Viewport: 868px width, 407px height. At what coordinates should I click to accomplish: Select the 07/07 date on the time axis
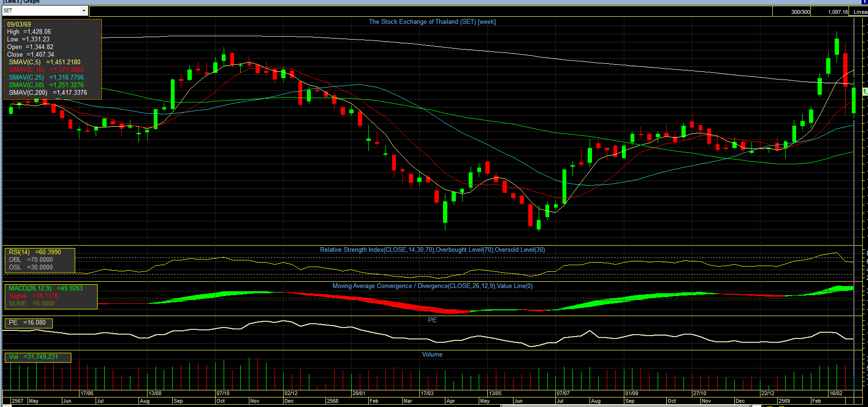click(563, 394)
